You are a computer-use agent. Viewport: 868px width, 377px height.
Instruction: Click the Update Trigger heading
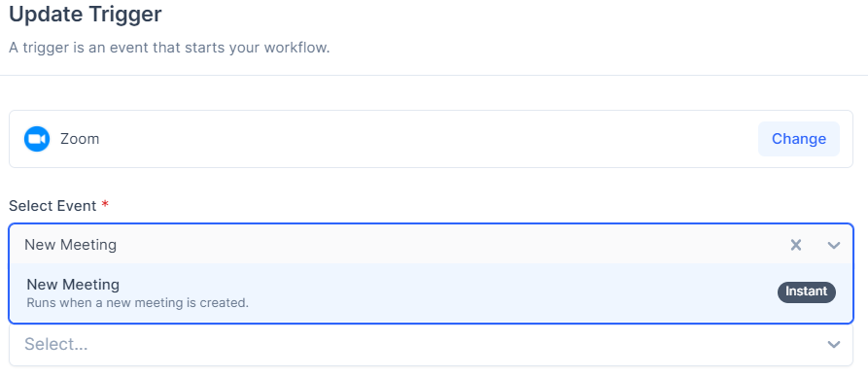click(86, 15)
